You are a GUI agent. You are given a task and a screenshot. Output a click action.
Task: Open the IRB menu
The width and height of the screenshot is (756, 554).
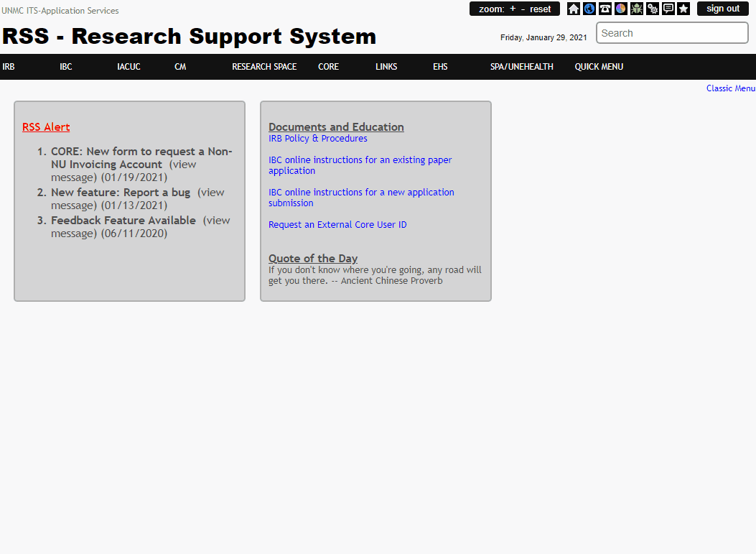[9, 67]
